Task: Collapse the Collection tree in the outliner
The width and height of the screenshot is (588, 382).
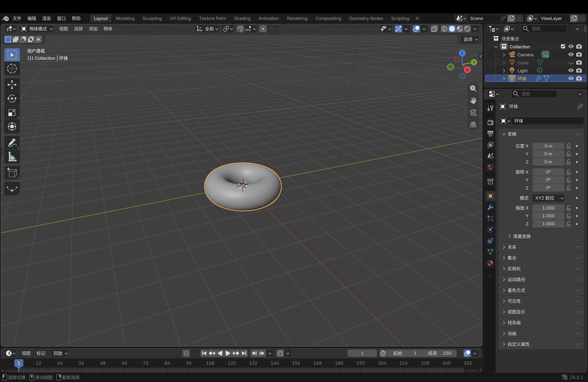Action: 496,47
